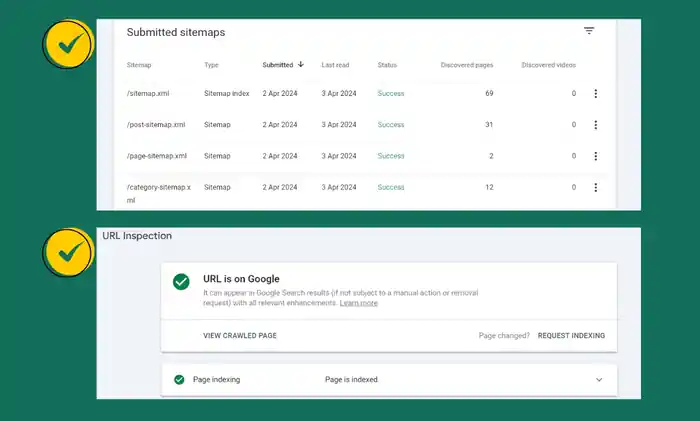Viewport: 700px width, 421px height.
Task: Open more options for /page-sitemap.xml row
Action: (x=596, y=156)
